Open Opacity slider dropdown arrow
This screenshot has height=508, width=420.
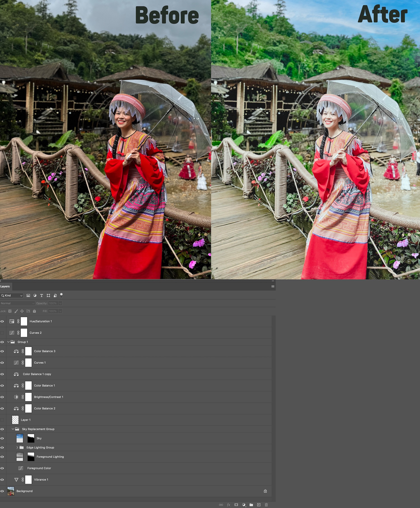click(x=60, y=303)
